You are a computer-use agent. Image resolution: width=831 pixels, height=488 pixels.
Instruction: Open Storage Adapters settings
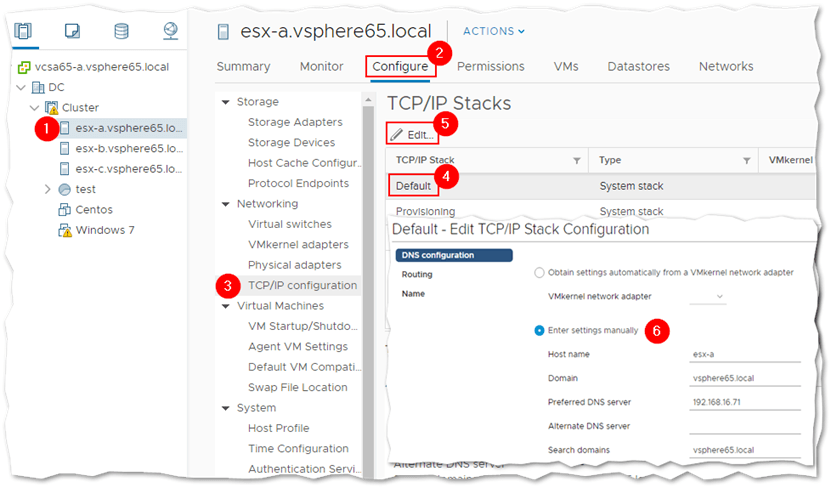pos(295,122)
